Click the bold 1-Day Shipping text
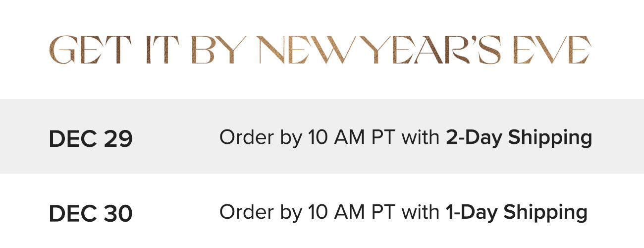The image size is (644, 248). pyautogui.click(x=516, y=212)
